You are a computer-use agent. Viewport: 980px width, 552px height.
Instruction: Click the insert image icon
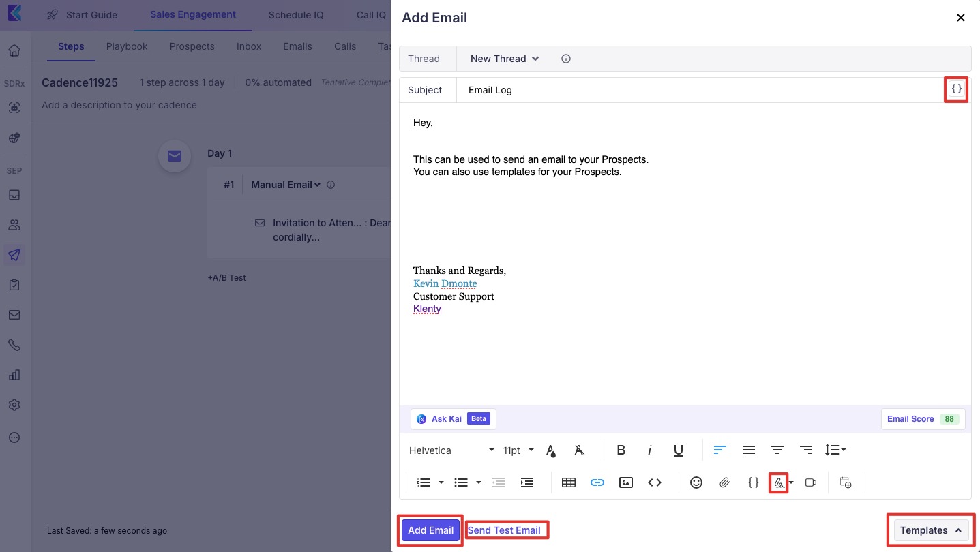pyautogui.click(x=625, y=482)
